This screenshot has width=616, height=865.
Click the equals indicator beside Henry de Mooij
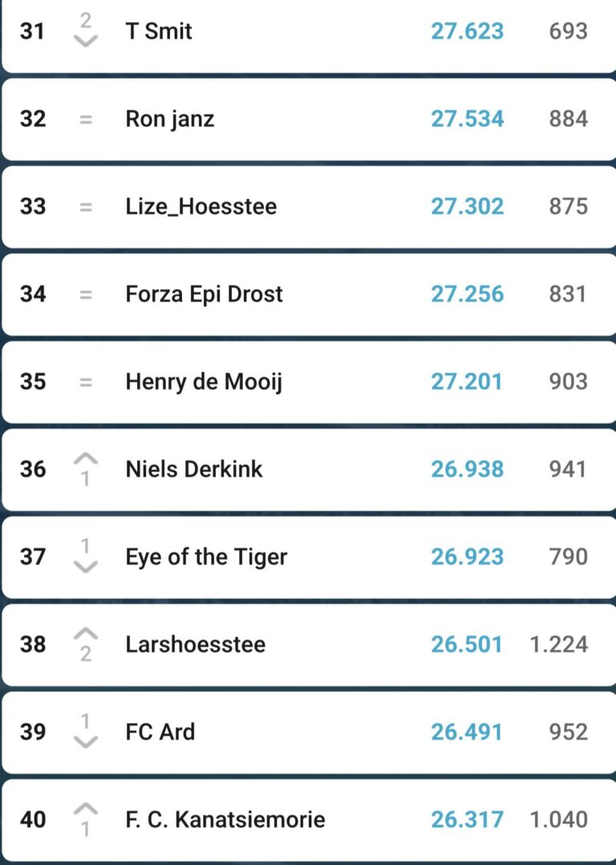point(86,382)
